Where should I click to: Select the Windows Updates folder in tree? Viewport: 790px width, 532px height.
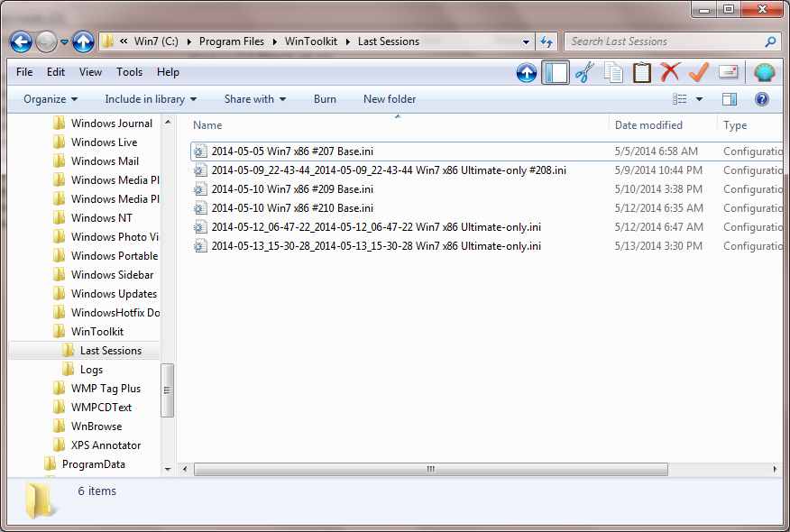114,294
